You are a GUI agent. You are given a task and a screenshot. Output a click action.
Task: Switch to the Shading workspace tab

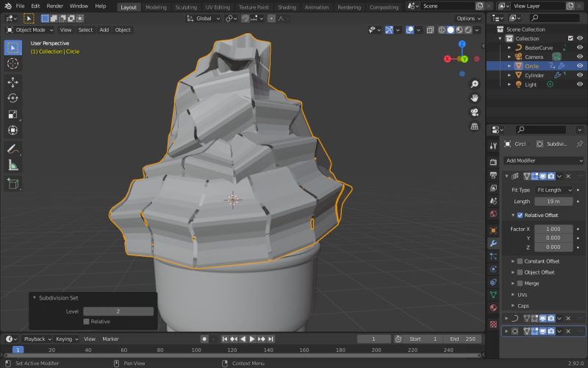(287, 7)
